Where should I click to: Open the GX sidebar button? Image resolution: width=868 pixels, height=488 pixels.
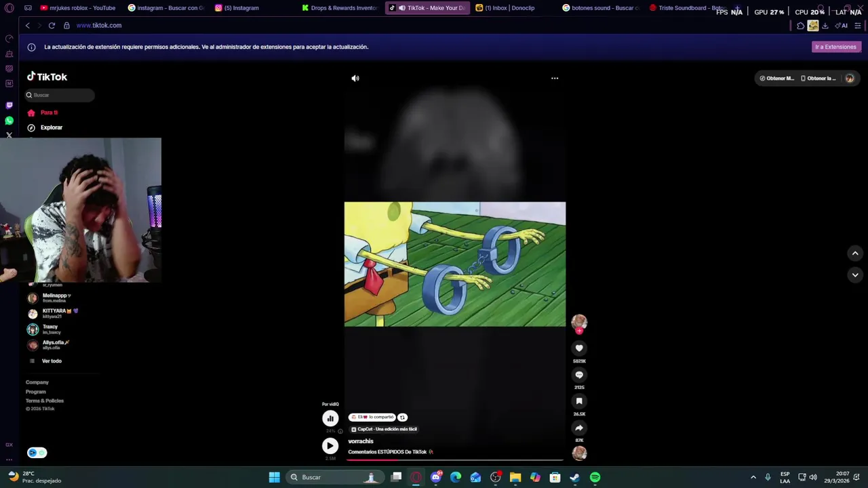point(9,445)
